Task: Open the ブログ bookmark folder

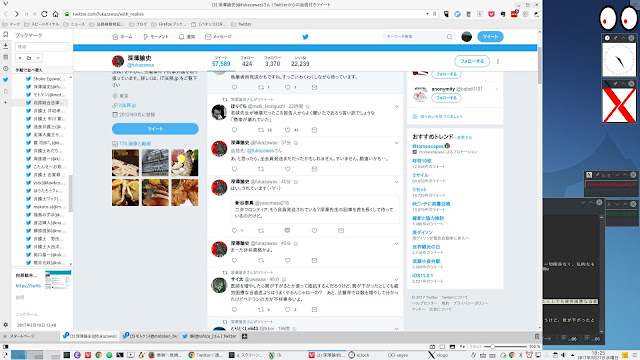Action: (138, 24)
